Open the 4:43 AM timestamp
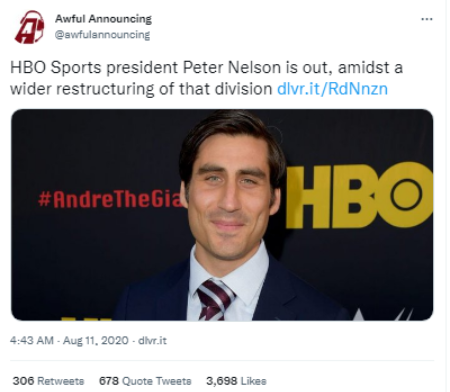This screenshot has width=450, height=392. point(32,340)
